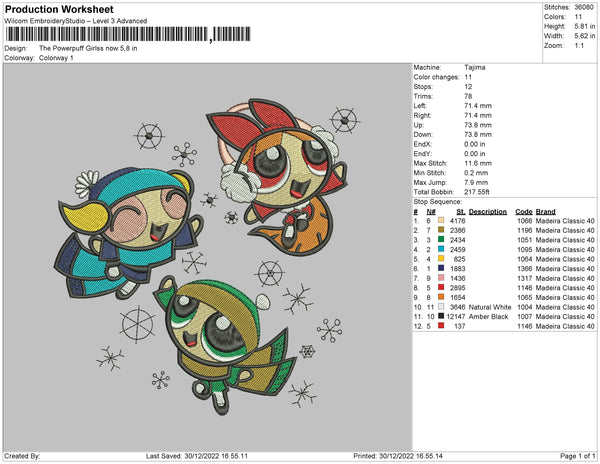
Task: Click the Width value '5.62 in'
Action: (584, 36)
